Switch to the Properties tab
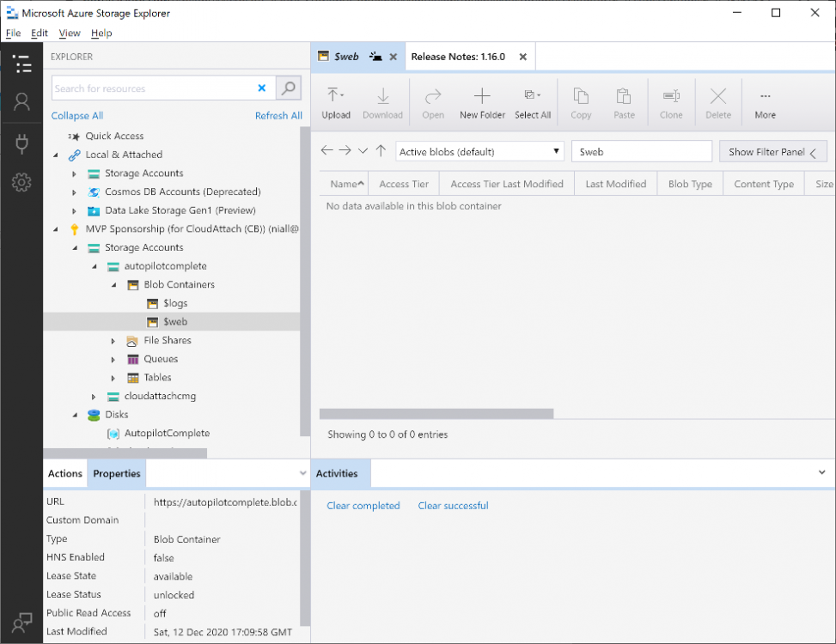The width and height of the screenshot is (836, 644). (117, 473)
